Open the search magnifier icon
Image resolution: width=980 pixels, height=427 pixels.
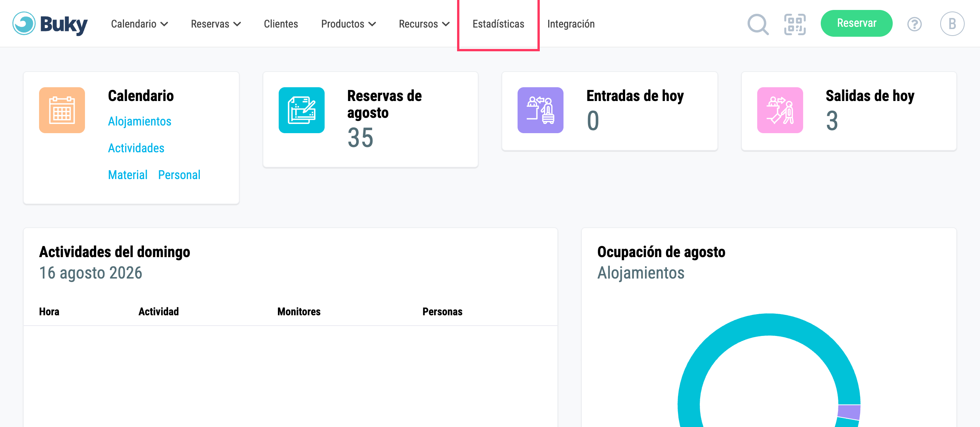[x=758, y=24]
